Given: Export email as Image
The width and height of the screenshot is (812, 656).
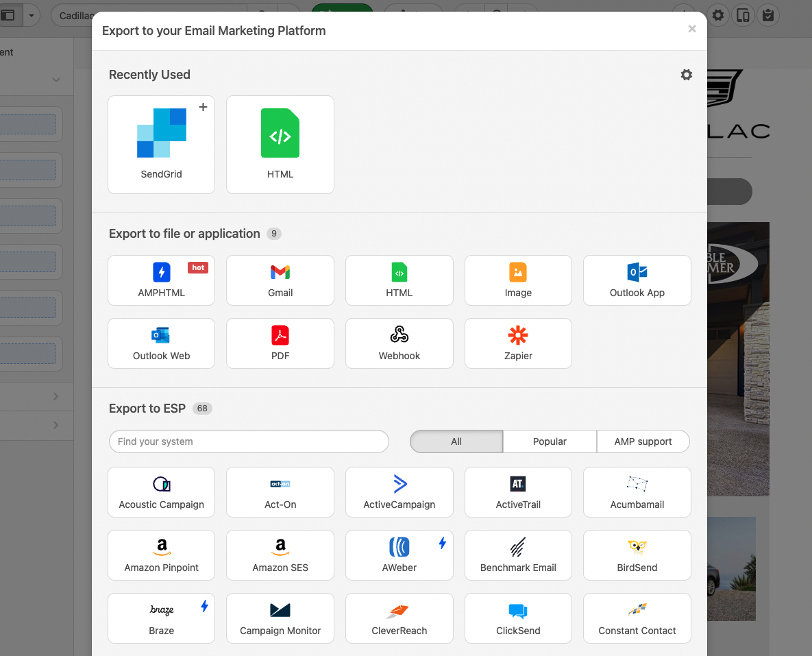Looking at the screenshot, I should 518,280.
